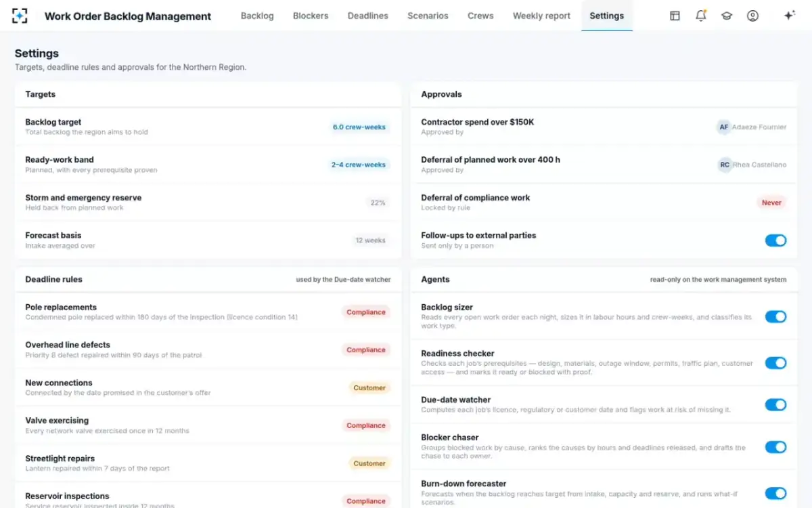Open the AI sparkle assistant icon
812x508 pixels.
789,16
